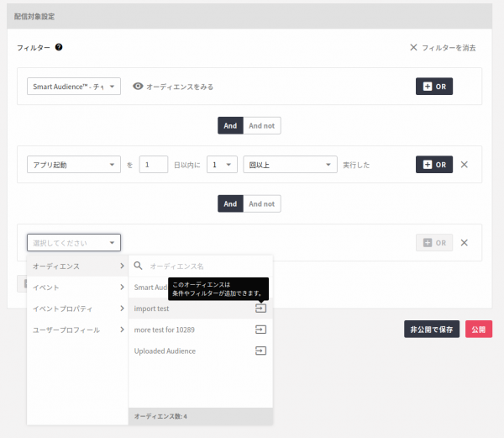View audience via the eye オーディエンスをみる
Viewport: 504px width, 438px height.
point(173,87)
